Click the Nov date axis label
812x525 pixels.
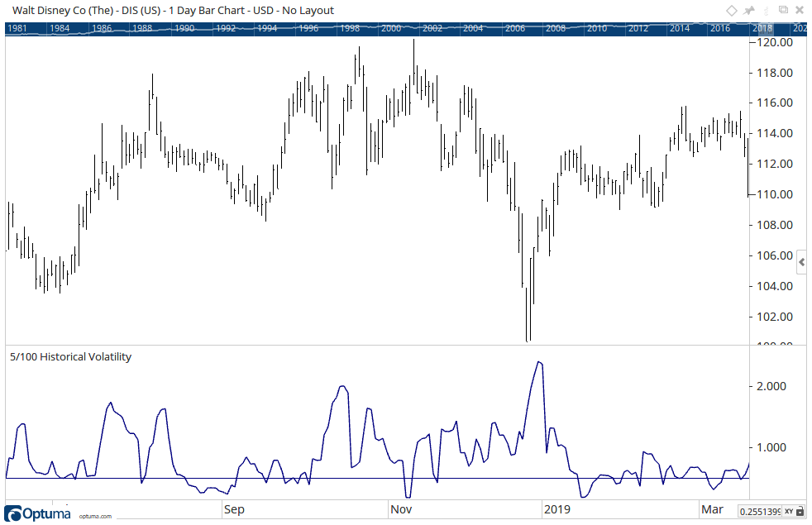(401, 509)
